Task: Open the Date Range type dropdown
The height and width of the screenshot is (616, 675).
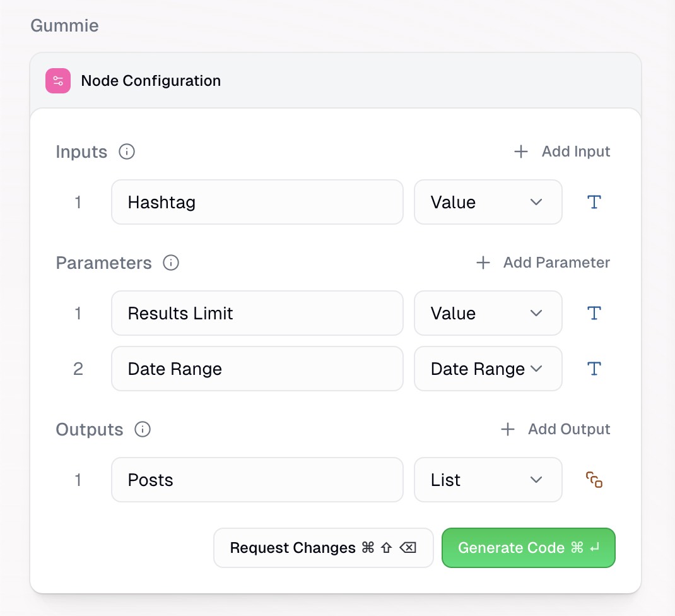Action: coord(488,369)
